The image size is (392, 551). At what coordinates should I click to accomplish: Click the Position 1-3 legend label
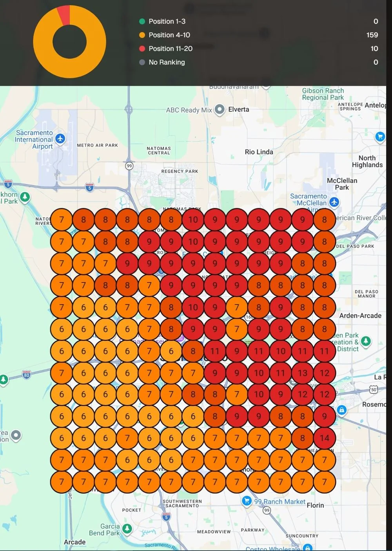click(167, 22)
